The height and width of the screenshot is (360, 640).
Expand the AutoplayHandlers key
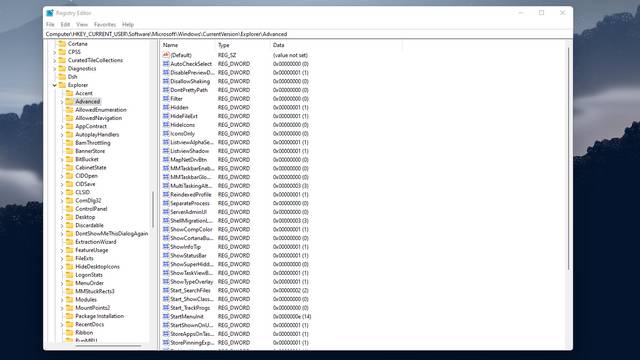[x=62, y=134]
